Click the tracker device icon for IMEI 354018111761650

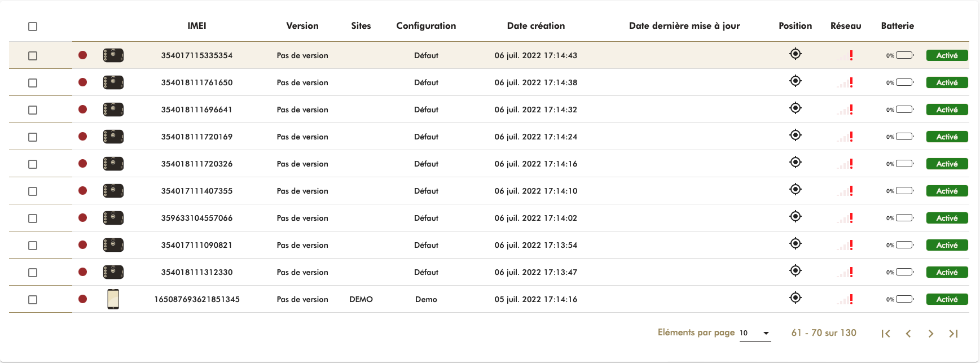[x=113, y=82]
